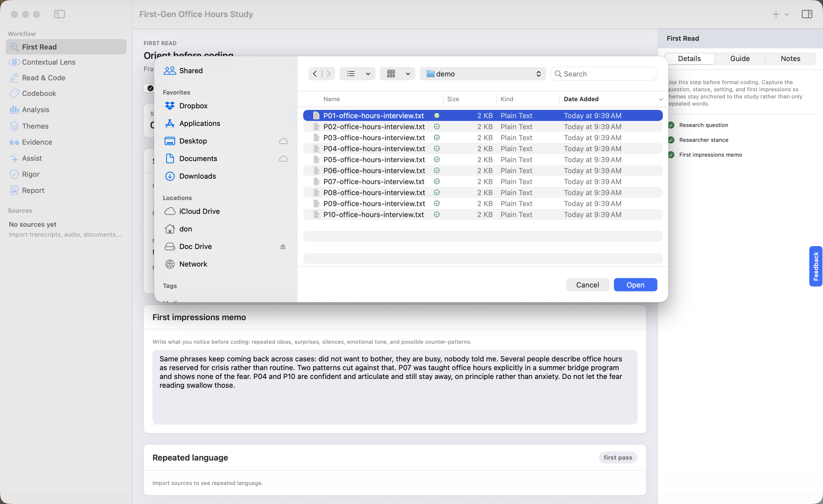Open the Assist sparkle icon

coord(14,158)
